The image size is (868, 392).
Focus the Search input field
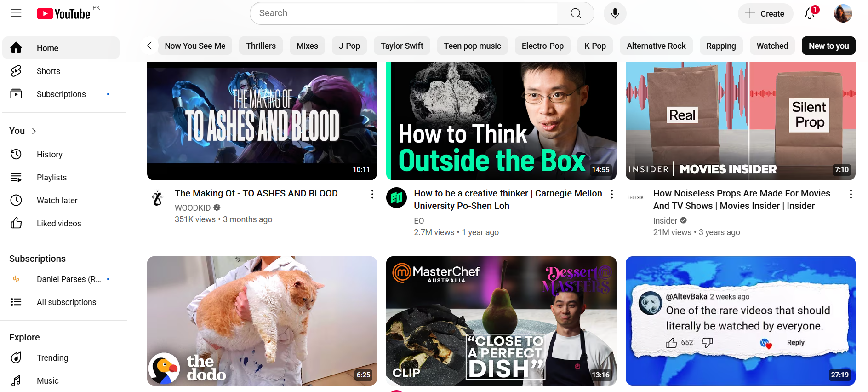pos(404,13)
